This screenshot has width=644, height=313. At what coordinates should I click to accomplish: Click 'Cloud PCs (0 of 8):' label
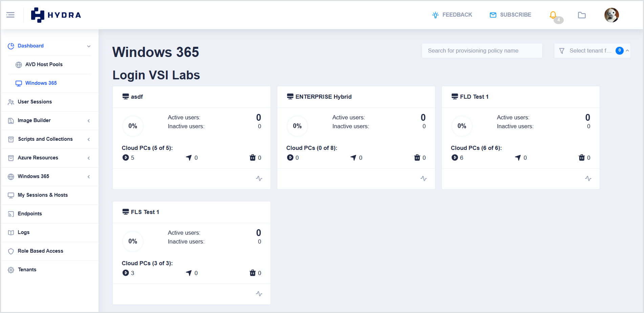[x=312, y=148]
